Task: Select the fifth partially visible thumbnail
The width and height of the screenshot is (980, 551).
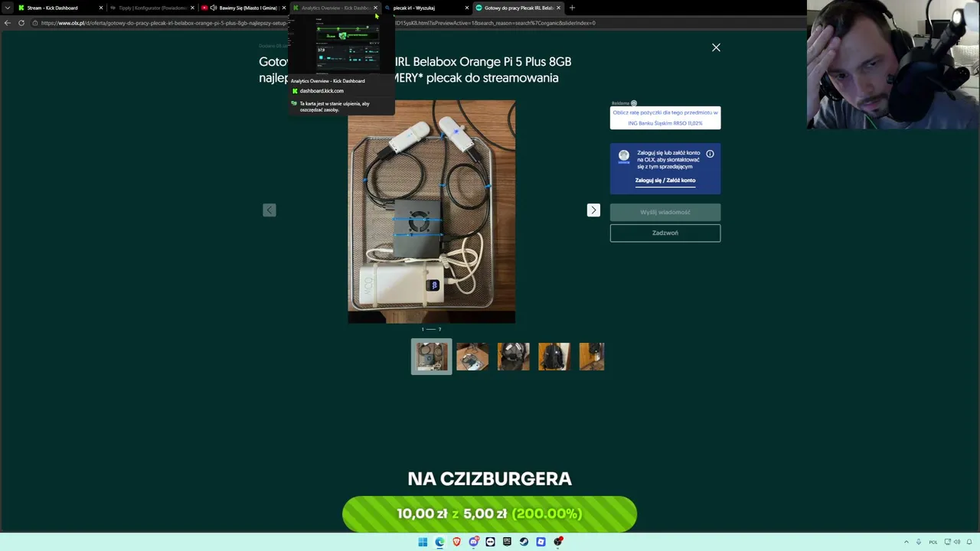Action: point(592,357)
